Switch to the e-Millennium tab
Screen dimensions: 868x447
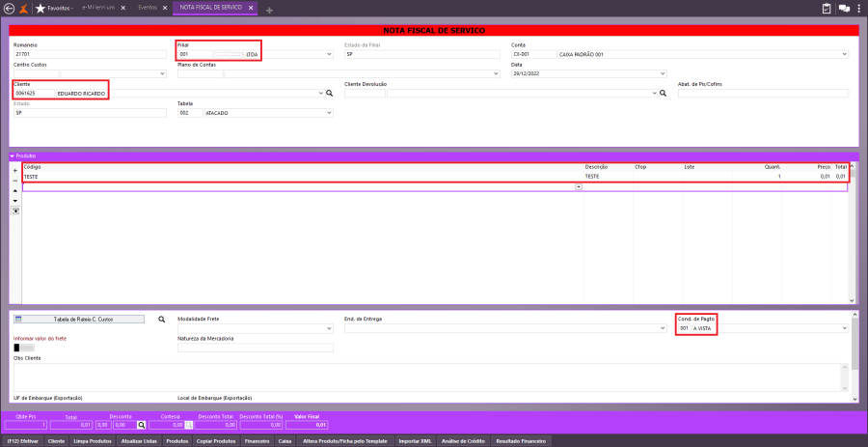[x=98, y=8]
